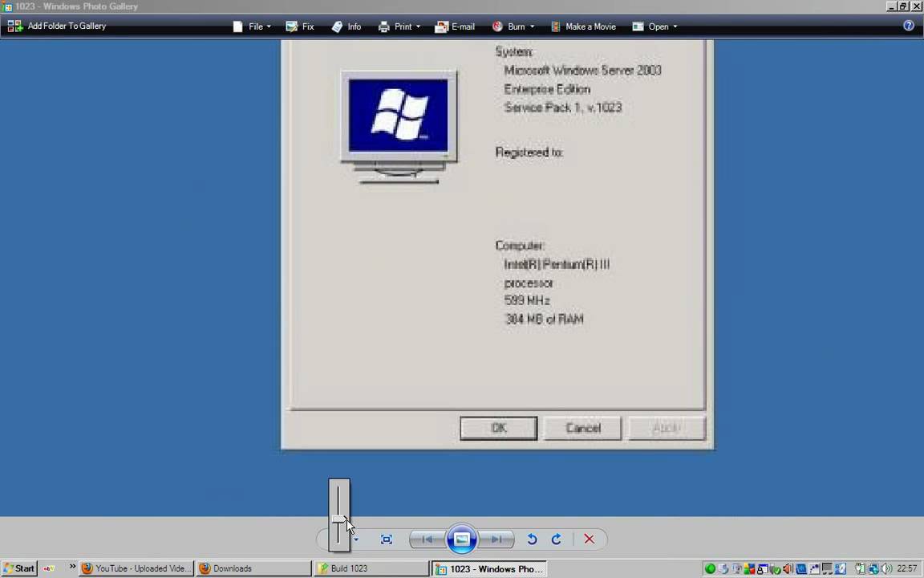Open the volume speaker tray icon
Screen dimensions: 924x578
point(886,568)
